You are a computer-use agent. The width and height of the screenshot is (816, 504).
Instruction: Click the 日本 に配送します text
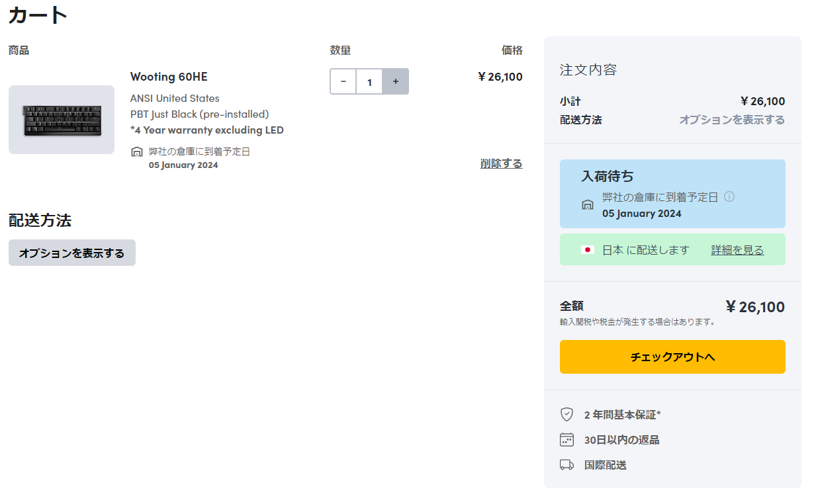646,250
